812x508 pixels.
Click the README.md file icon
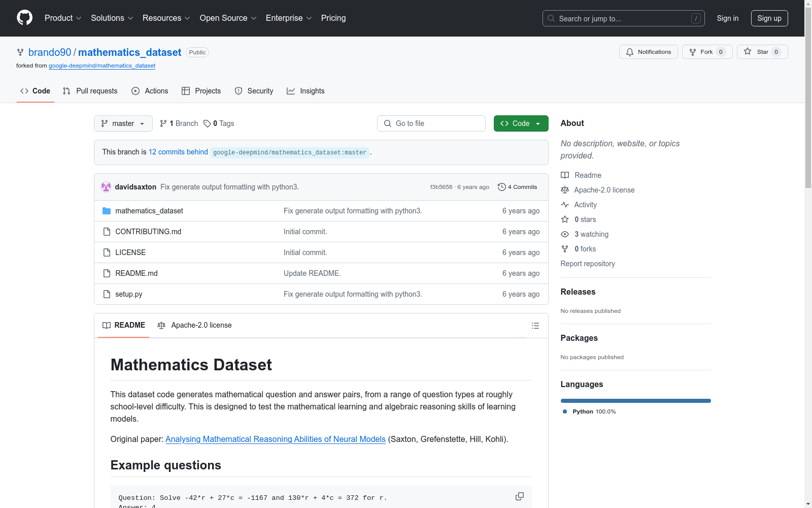[x=107, y=273]
